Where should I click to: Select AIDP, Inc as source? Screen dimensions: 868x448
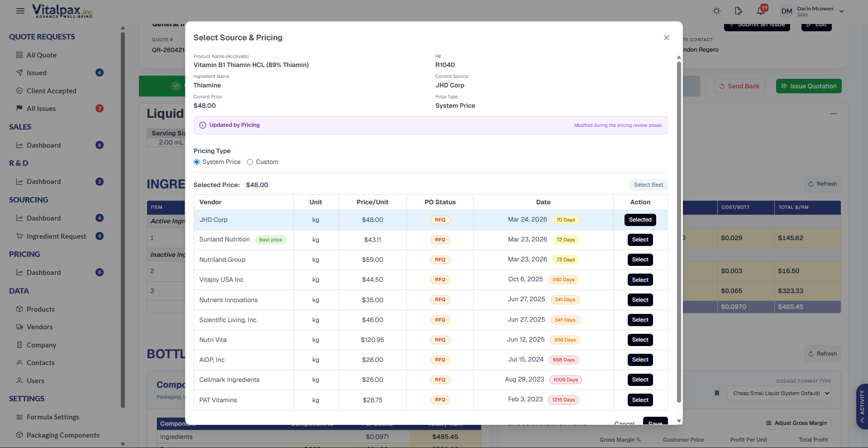click(x=640, y=360)
